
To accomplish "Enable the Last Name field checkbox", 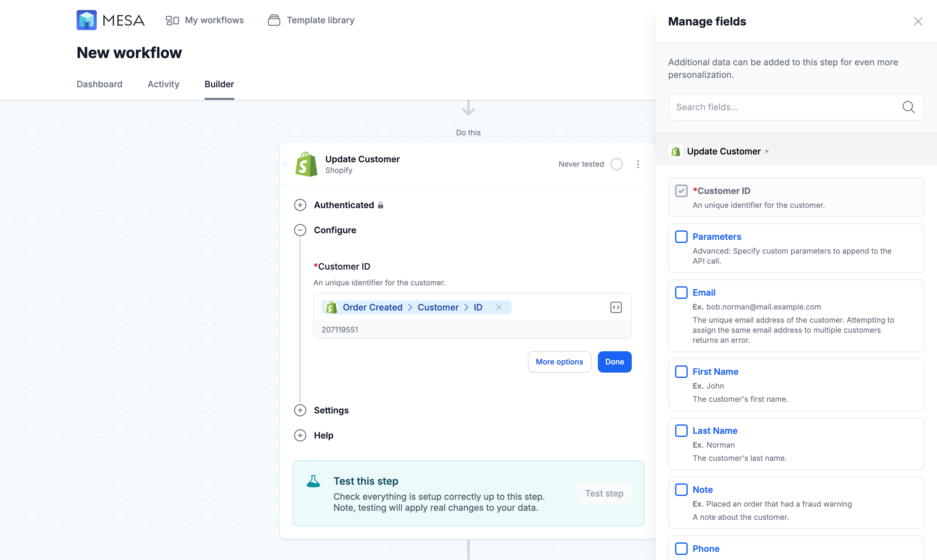I will click(x=681, y=431).
